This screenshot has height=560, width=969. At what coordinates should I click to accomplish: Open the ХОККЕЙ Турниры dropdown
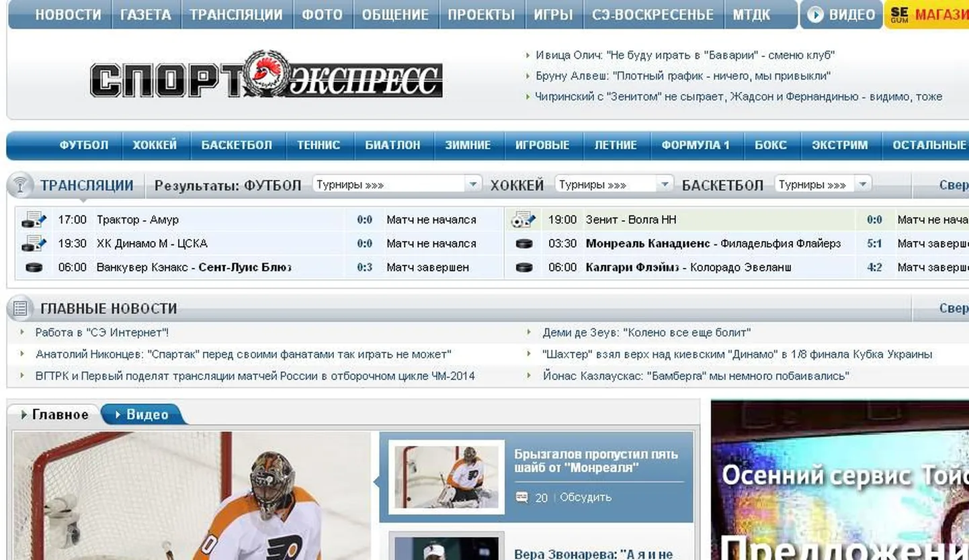tap(614, 184)
